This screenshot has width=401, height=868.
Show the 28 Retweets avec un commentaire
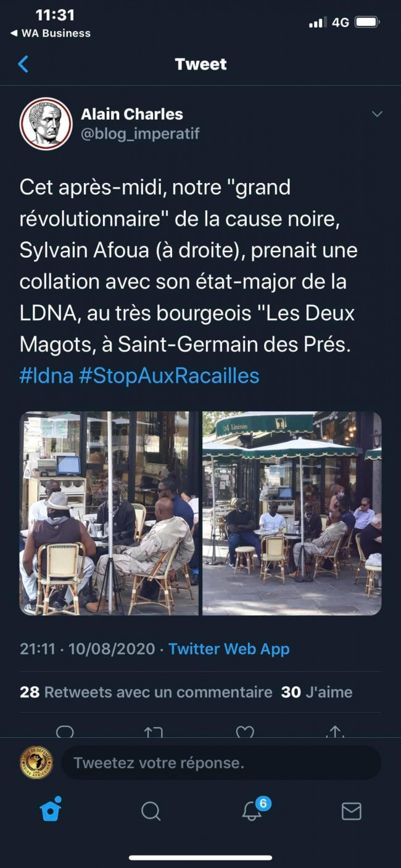(x=146, y=692)
